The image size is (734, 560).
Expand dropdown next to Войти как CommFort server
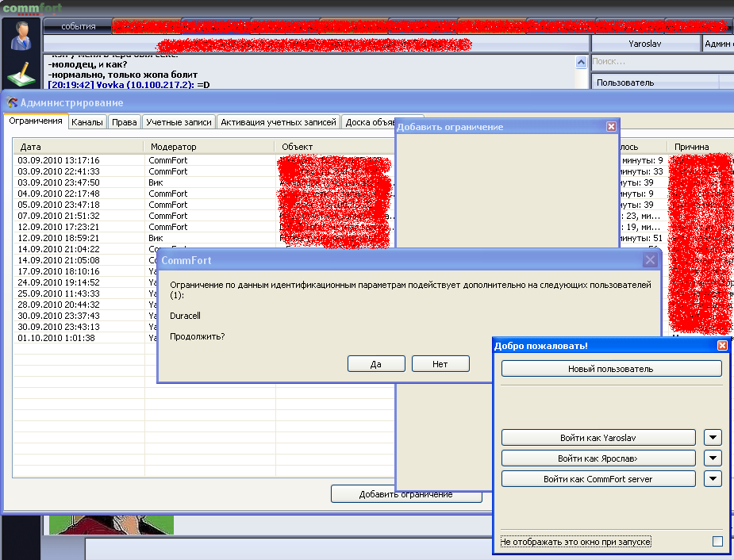pos(713,479)
